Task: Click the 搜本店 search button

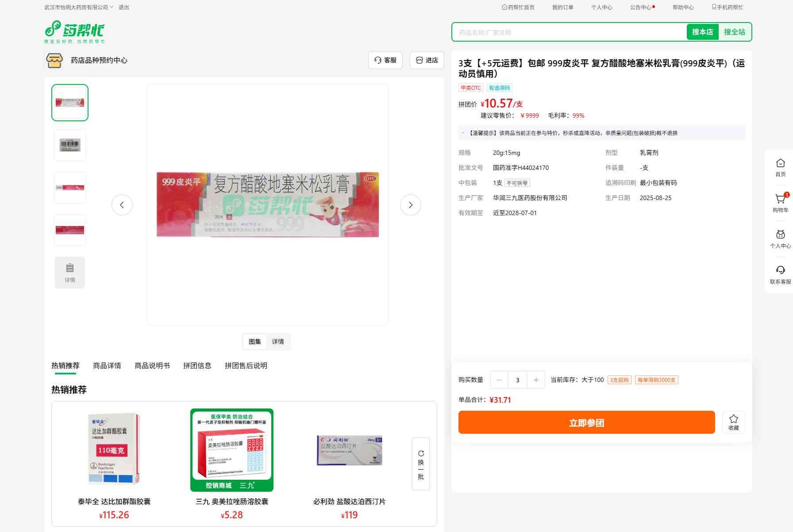Action: [x=702, y=32]
